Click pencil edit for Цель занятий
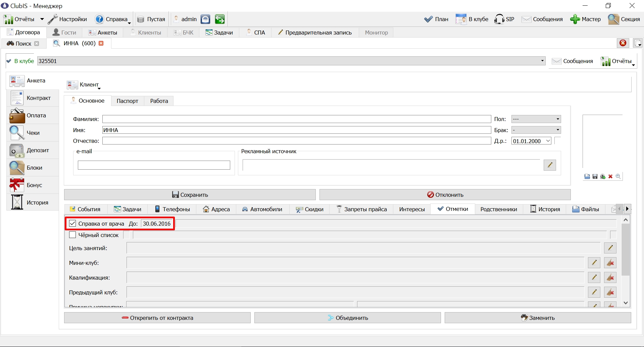The width and height of the screenshot is (644, 347). coord(610,248)
